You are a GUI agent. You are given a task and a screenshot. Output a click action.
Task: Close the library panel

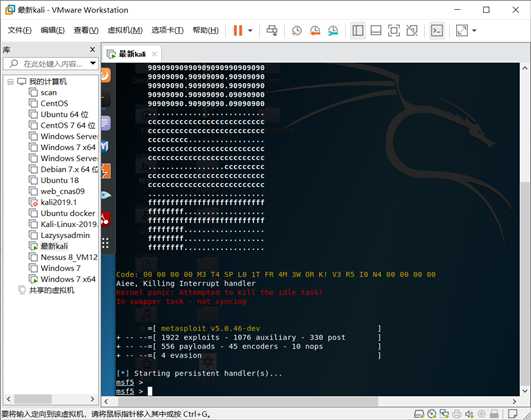tap(92, 50)
